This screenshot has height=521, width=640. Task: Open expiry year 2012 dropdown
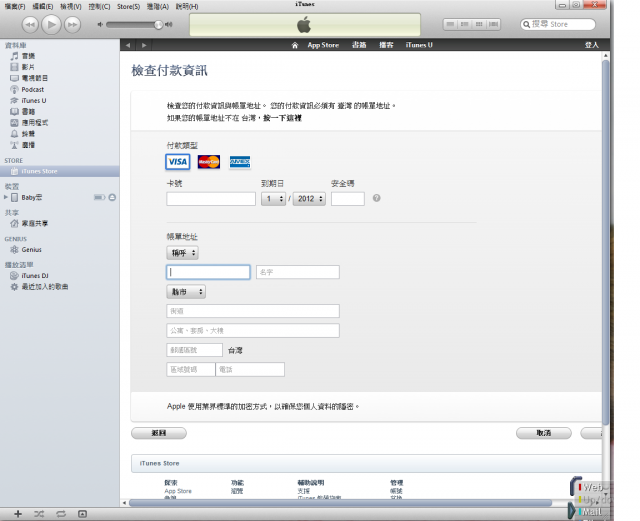(309, 199)
